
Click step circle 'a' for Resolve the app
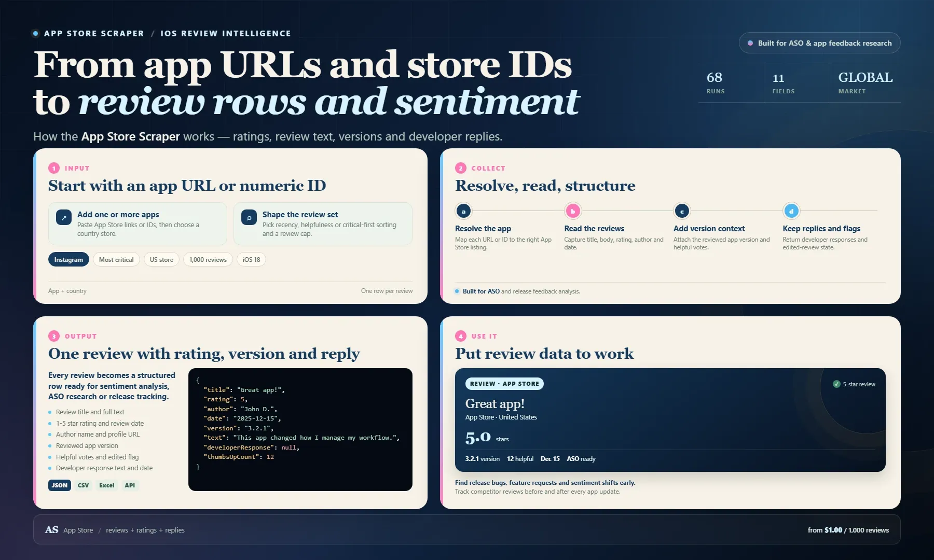464,211
